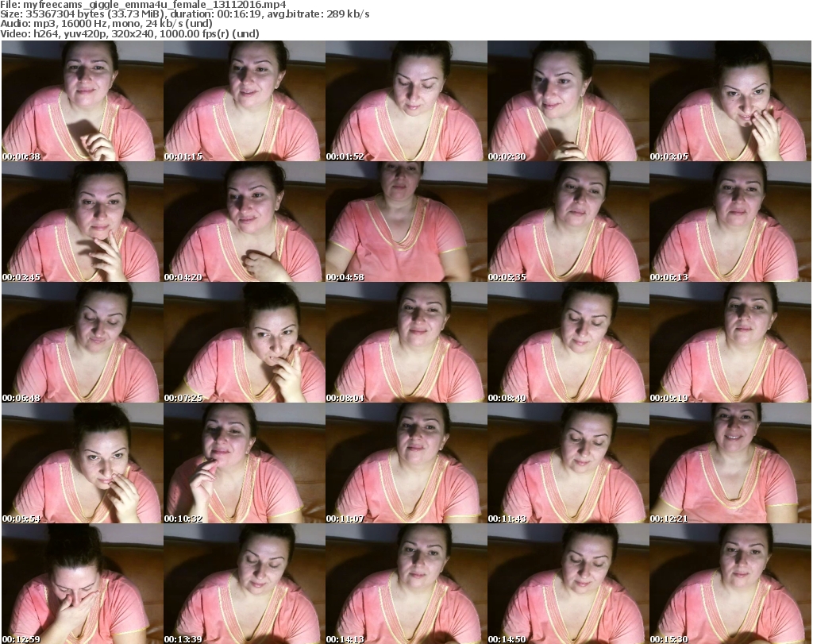
Task: Click the Video line h264 yuv420p 320x240
Action: (129, 33)
